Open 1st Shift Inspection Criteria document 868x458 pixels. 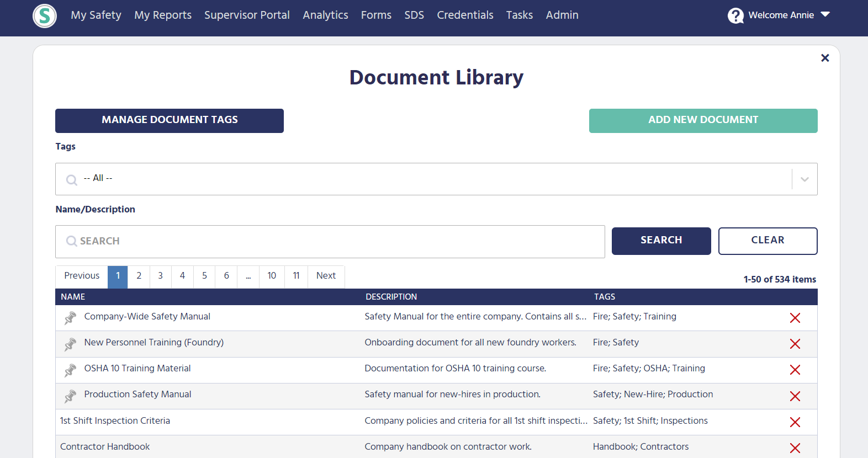[x=115, y=421]
